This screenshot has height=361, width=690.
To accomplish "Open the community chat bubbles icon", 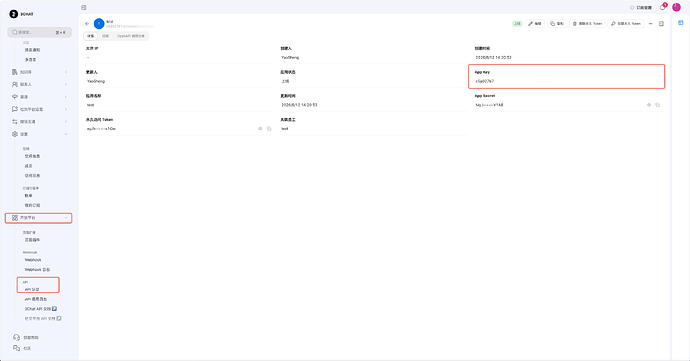I will [16, 348].
